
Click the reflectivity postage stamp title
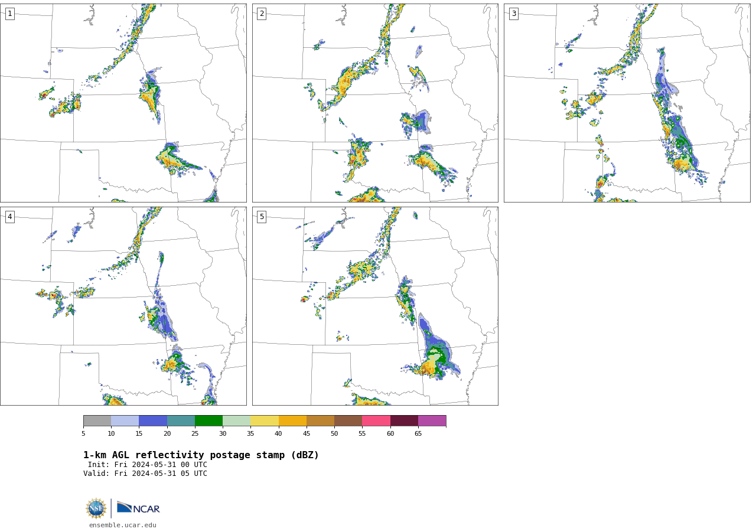(x=201, y=455)
